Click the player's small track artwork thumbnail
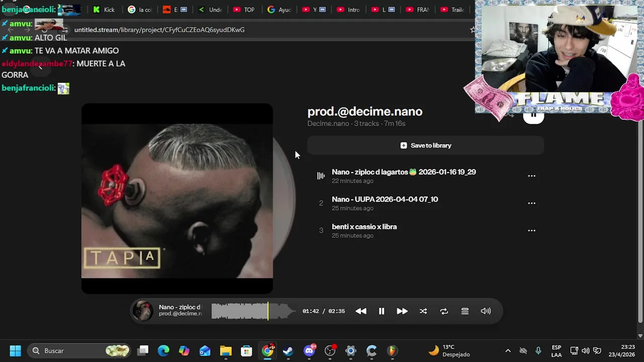The image size is (644, 362). pyautogui.click(x=142, y=311)
